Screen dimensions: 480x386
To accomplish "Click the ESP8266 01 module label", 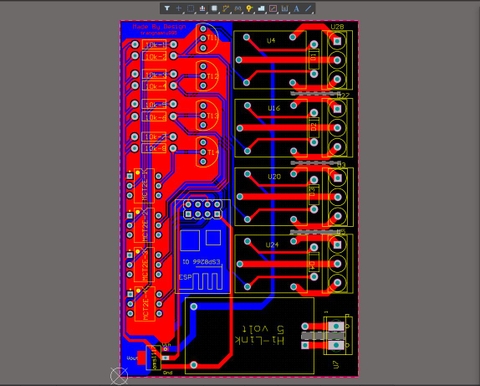I will point(201,262).
